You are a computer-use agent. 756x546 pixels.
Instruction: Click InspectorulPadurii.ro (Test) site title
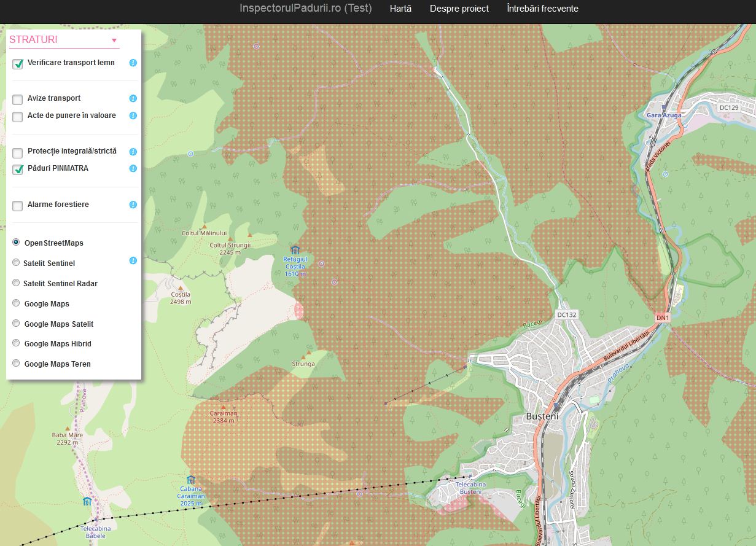click(305, 9)
